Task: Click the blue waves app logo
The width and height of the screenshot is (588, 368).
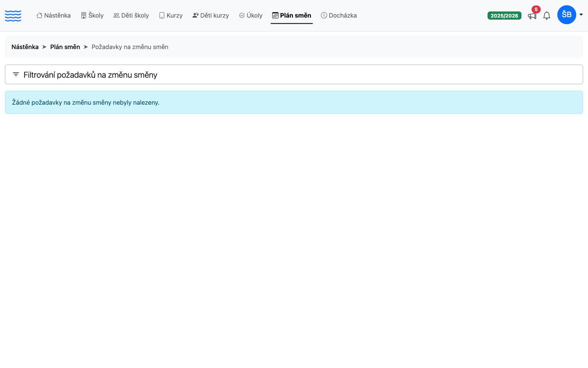Action: click(13, 16)
